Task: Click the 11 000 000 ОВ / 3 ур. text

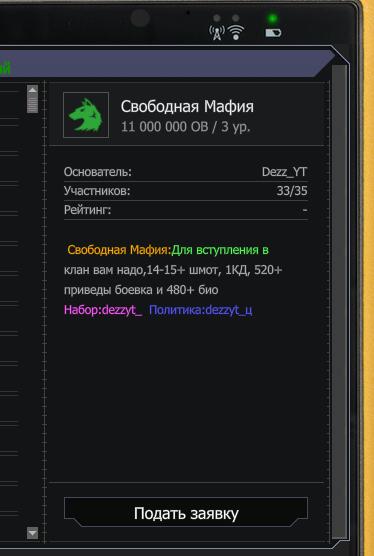Action: click(185, 127)
